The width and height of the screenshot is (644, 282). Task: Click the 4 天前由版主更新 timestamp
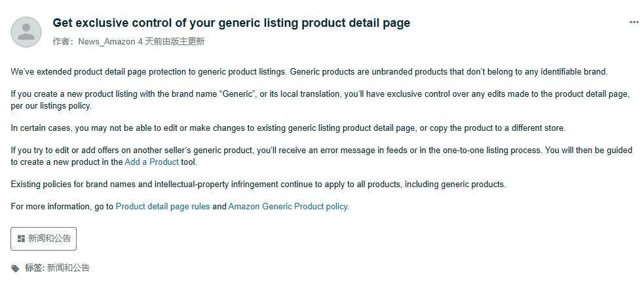(171, 41)
